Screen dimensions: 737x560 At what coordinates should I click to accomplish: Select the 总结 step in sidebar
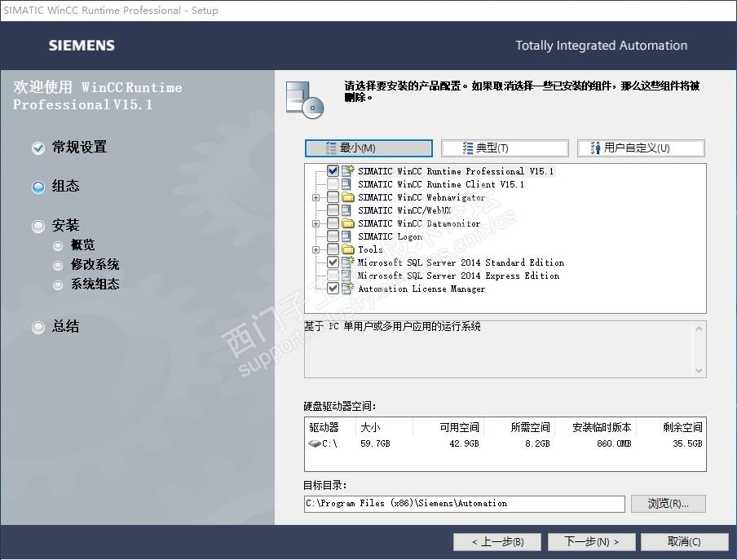65,326
